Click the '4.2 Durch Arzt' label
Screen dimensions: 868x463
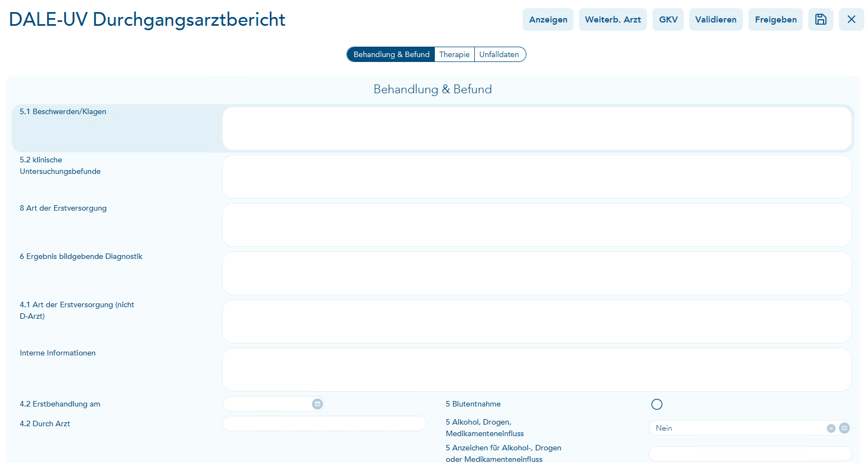coord(45,424)
